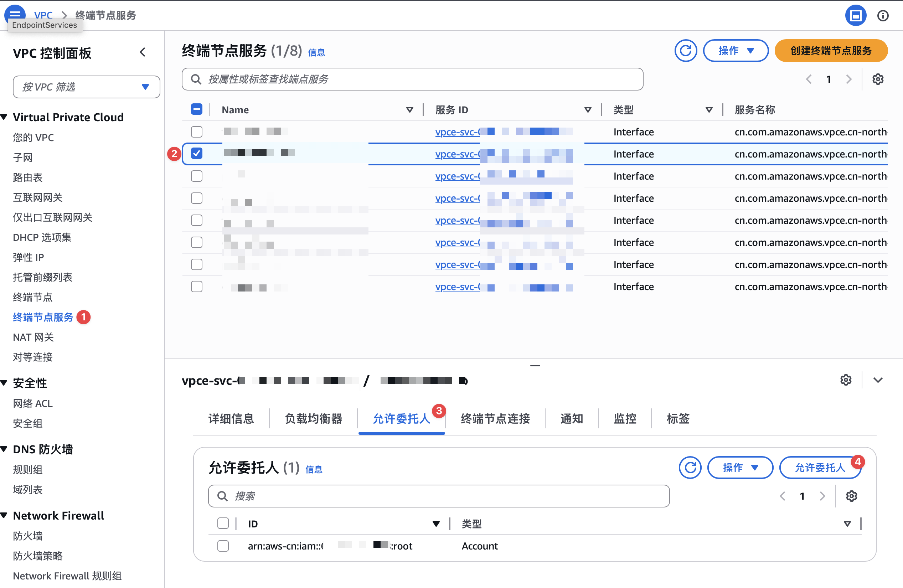This screenshot has height=588, width=903.
Task: Sort principals by the ID column arrow
Action: click(436, 524)
